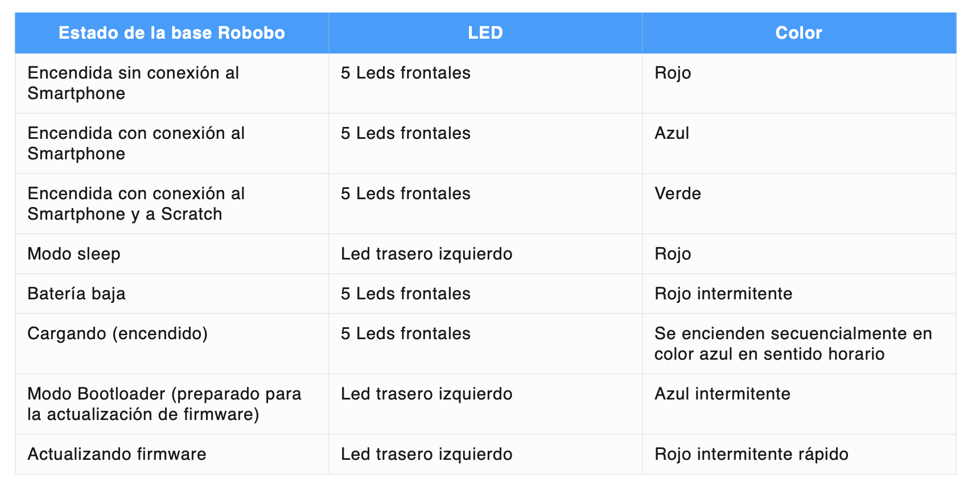Click the "Cargando (encendido)" cell
This screenshot has height=486, width=980.
(117, 333)
